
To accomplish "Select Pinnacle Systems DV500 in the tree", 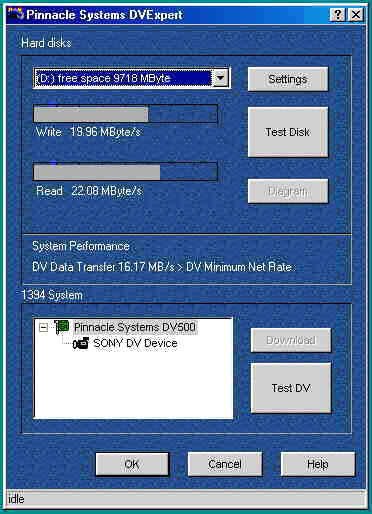I will [135, 327].
